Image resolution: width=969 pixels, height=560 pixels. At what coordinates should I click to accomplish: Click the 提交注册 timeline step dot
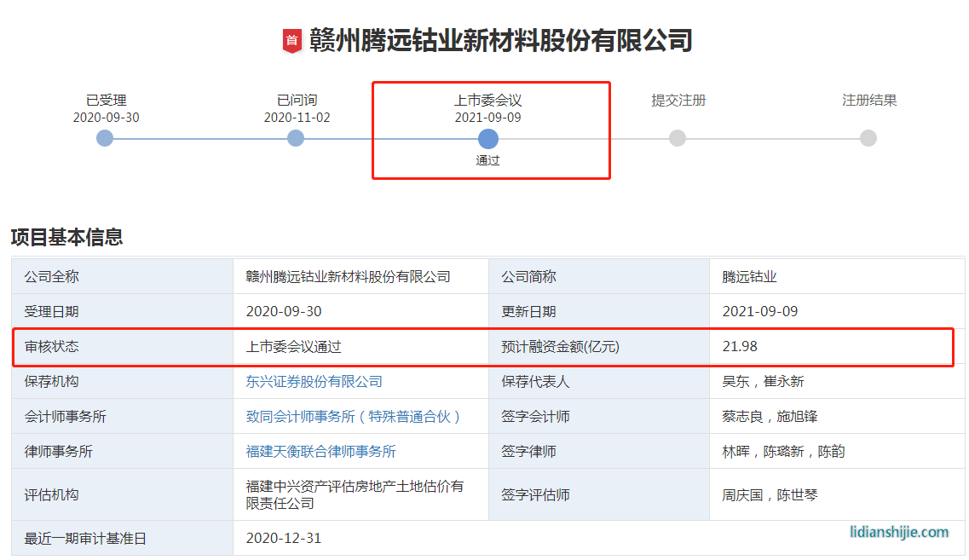[x=678, y=138]
